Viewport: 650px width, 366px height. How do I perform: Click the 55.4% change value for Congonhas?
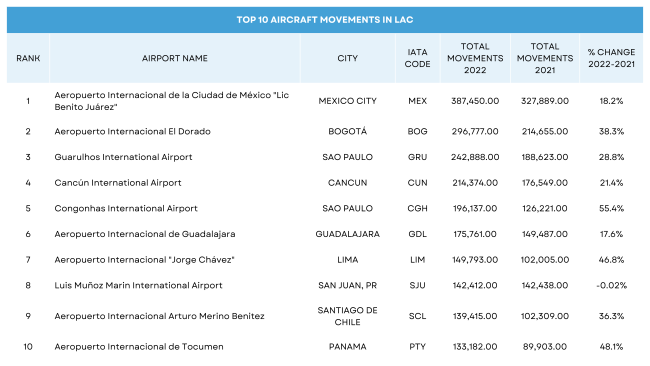pyautogui.click(x=611, y=208)
